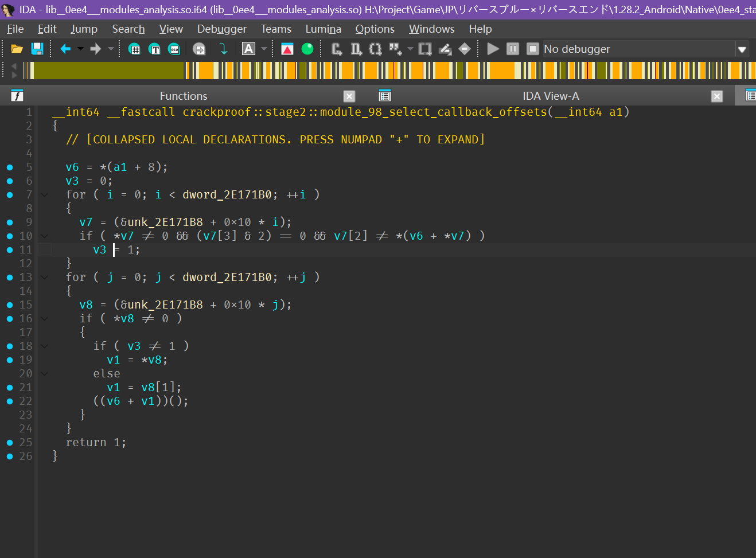The height and width of the screenshot is (558, 756).
Task: Click the boxed 'A' strings toolbar icon
Action: 248,49
